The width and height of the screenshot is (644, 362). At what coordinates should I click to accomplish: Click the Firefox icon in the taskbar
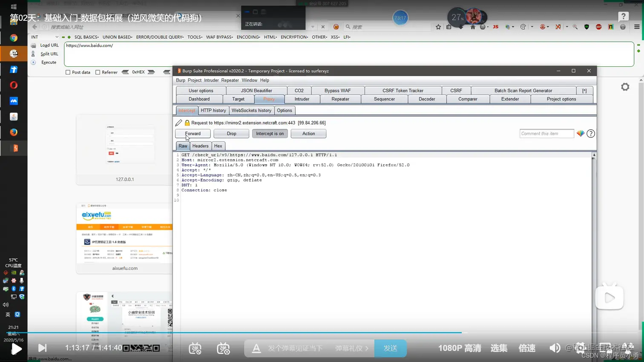point(14,132)
